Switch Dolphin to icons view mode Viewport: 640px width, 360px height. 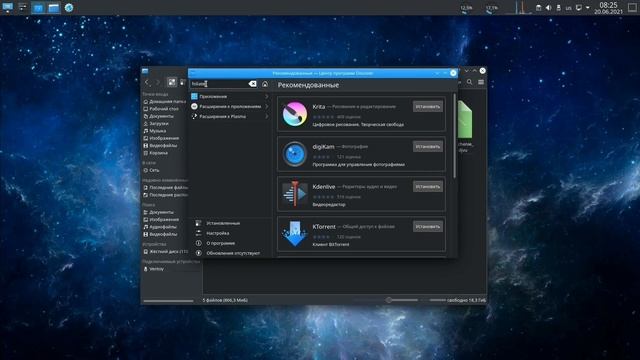click(172, 82)
